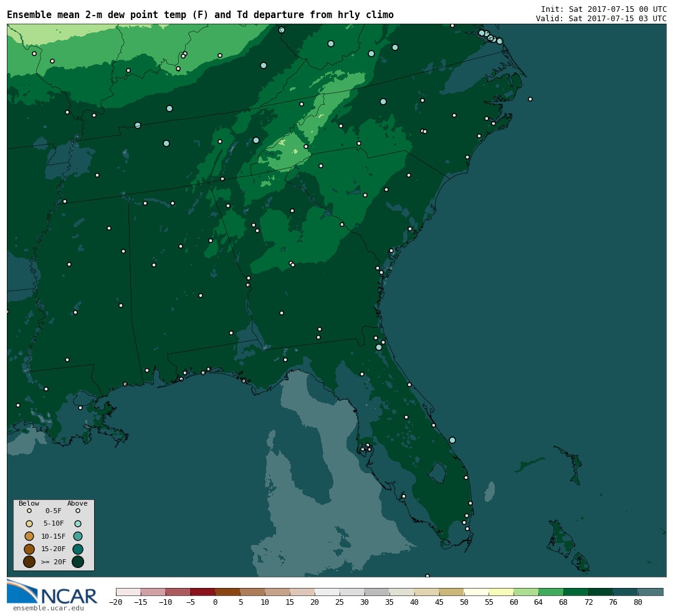Click the NCAR logo
673x616 pixels.
pos(52,592)
